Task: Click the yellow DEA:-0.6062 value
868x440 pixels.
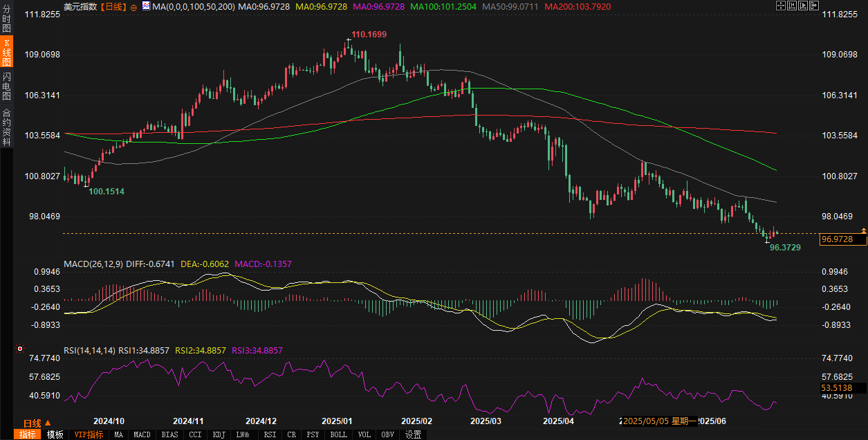Action: 205,264
